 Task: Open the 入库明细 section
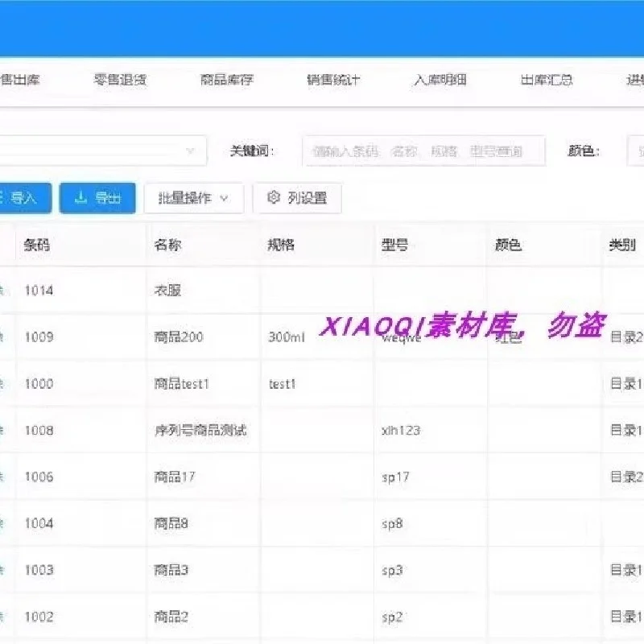click(x=439, y=80)
